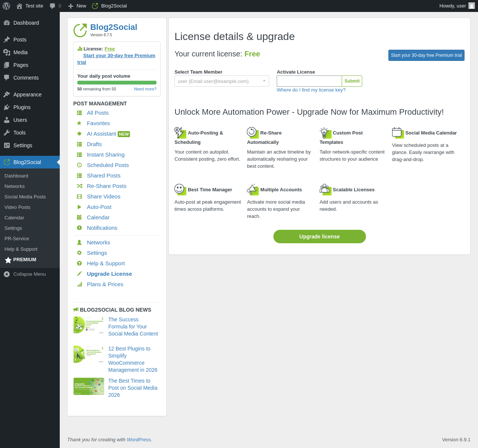Click the WordPress footer link
The width and height of the screenshot is (478, 448).
point(139,440)
